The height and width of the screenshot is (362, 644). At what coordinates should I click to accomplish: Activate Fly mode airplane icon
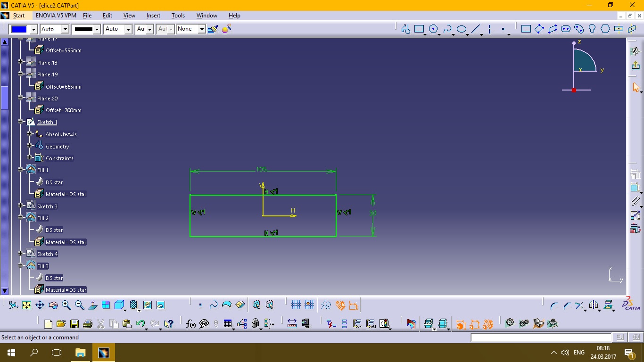pos(13,305)
